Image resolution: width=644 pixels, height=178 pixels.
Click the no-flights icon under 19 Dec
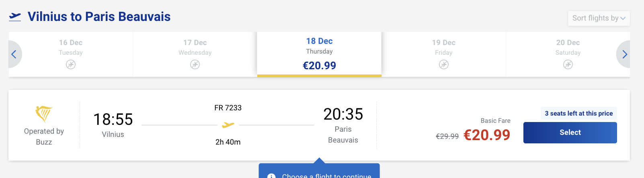pos(444,64)
